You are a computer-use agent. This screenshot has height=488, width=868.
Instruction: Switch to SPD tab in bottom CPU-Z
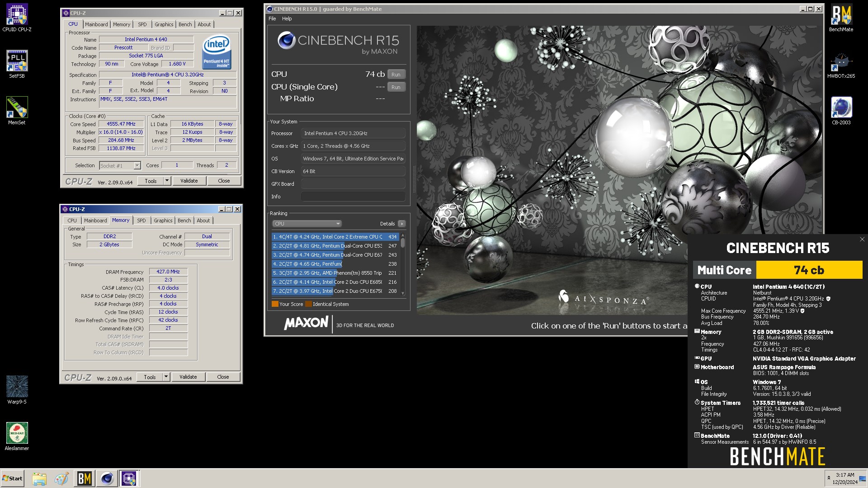point(142,221)
